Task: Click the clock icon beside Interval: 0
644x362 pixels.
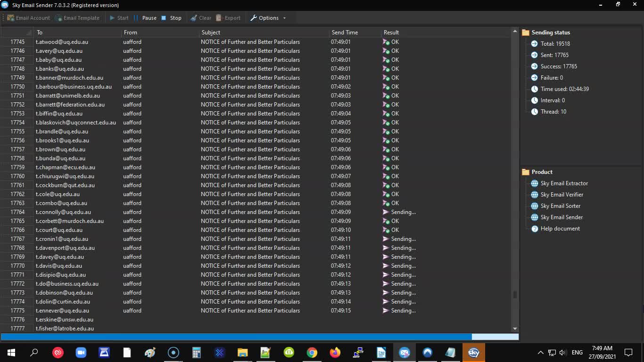Action: [x=535, y=100]
